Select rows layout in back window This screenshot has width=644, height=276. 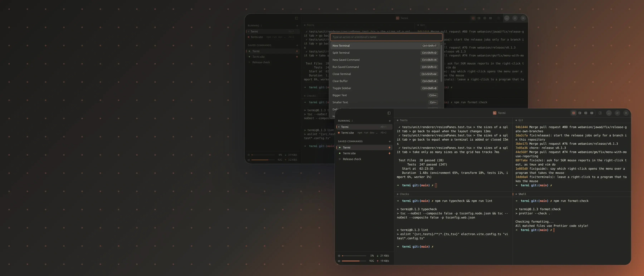491,18
